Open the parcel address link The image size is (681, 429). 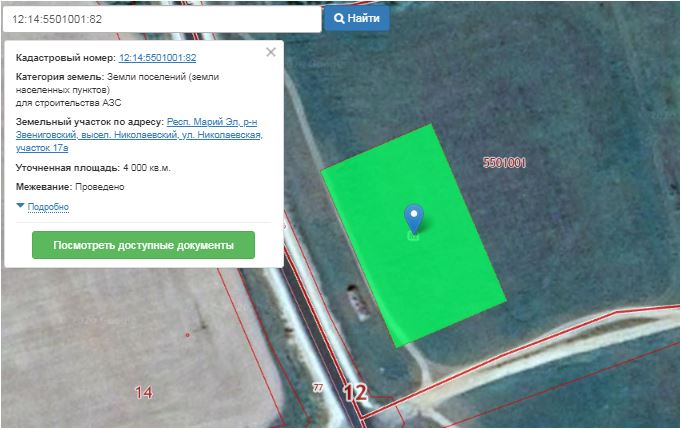[x=139, y=135]
